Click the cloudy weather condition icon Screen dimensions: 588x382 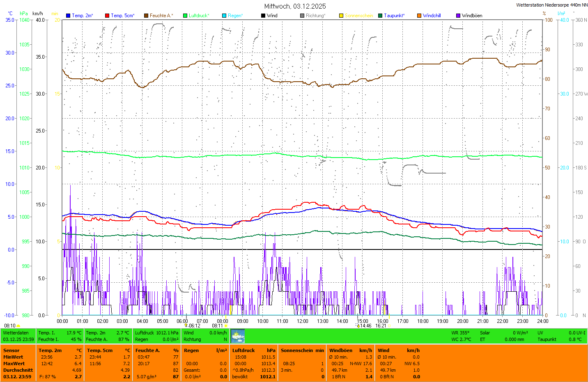(238, 336)
